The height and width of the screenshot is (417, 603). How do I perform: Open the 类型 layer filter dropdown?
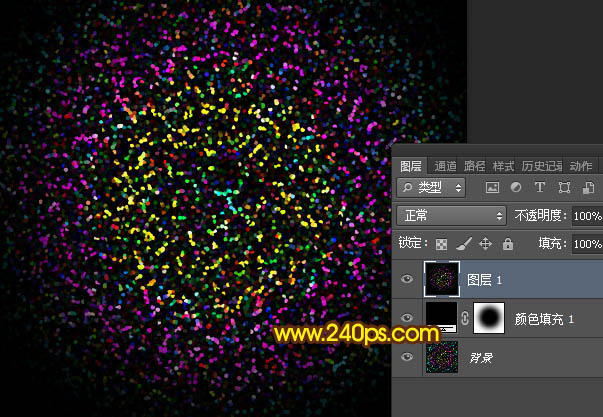pyautogui.click(x=431, y=187)
